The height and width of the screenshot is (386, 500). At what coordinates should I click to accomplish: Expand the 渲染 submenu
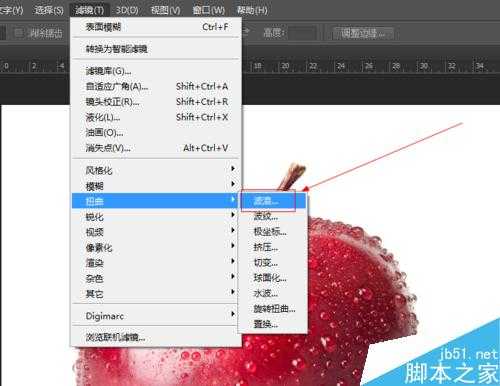click(156, 263)
